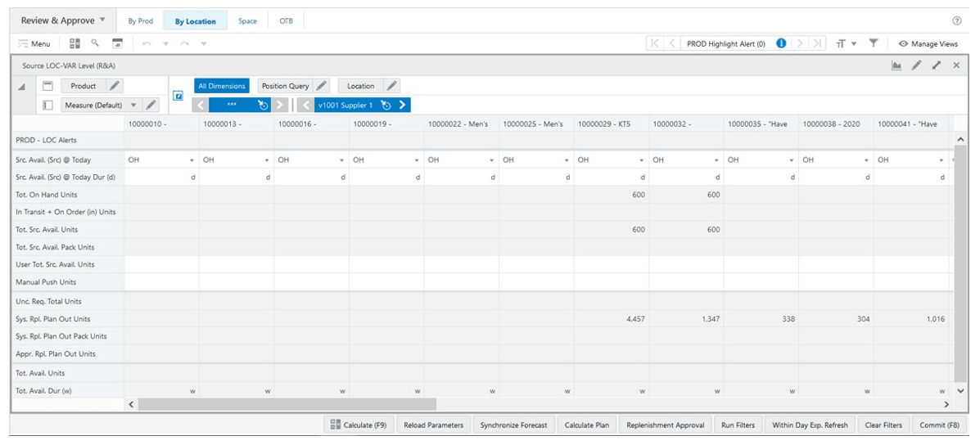The image size is (980, 445).
Task: Click the Location dimension button
Action: point(360,86)
